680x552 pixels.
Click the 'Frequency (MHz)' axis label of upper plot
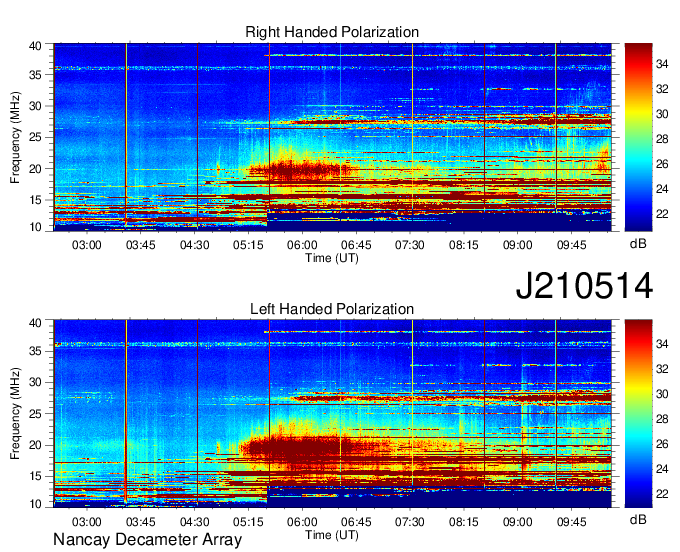[15, 137]
